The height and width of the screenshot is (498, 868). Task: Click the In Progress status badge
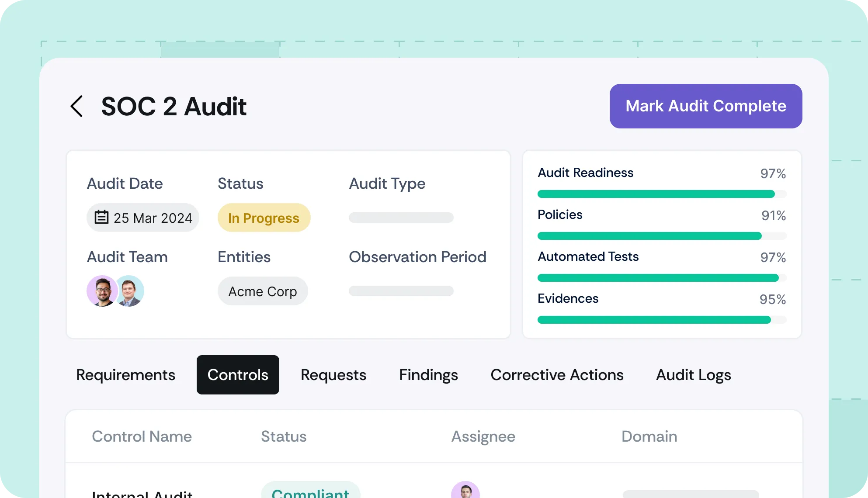coord(264,218)
